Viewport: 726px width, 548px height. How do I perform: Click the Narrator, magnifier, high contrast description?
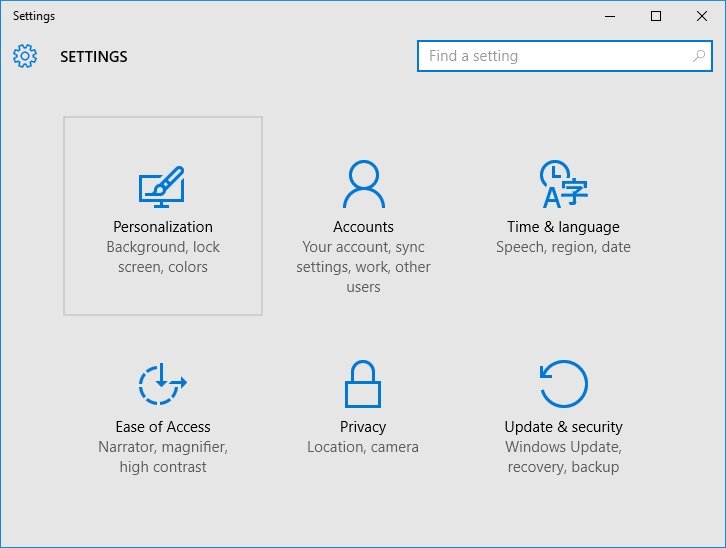coord(163,457)
